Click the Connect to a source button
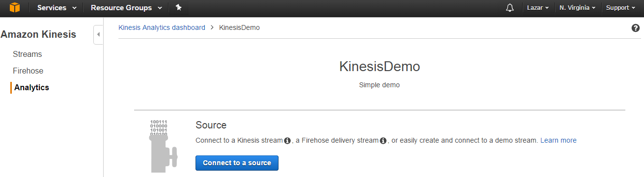644x177 pixels. tap(237, 163)
